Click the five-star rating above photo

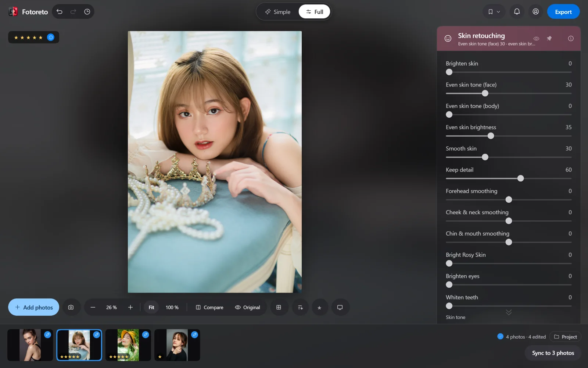pos(28,38)
